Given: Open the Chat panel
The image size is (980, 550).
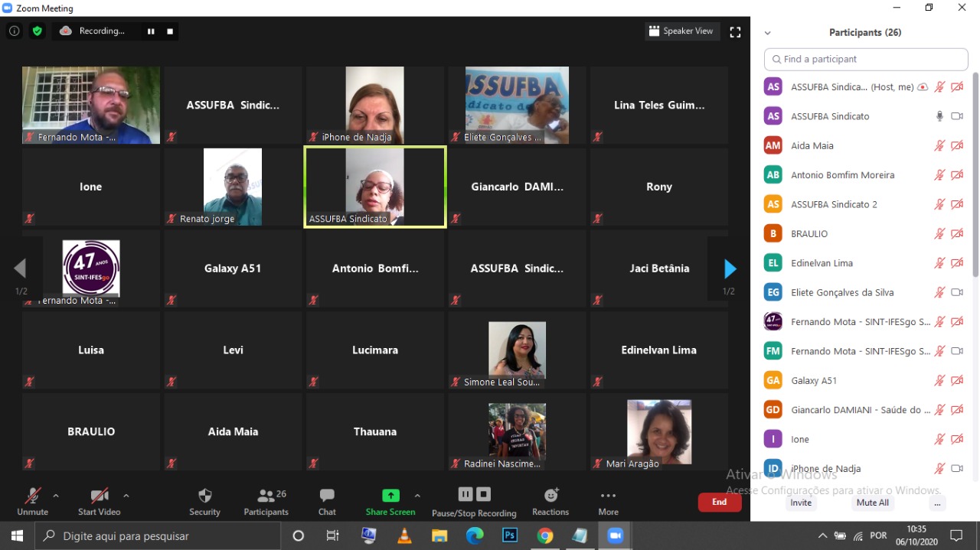Looking at the screenshot, I should point(327,501).
